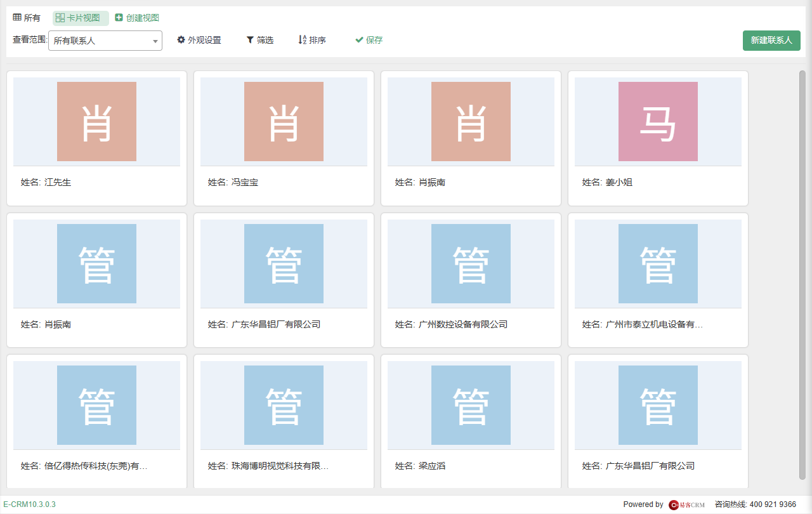Click the vertical scrollbar of the card list

(802, 275)
